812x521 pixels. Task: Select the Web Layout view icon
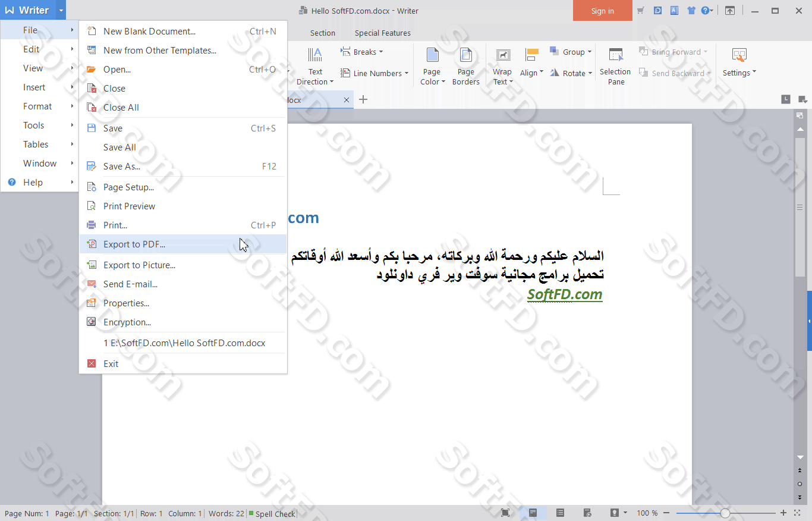pyautogui.click(x=587, y=513)
